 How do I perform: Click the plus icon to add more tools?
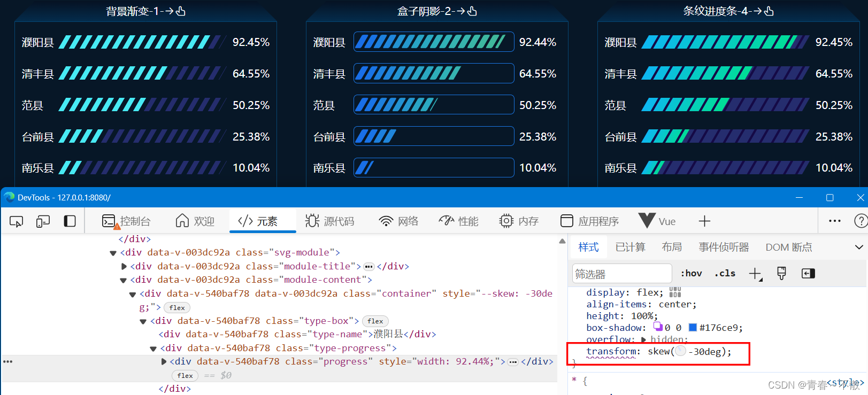(x=704, y=221)
